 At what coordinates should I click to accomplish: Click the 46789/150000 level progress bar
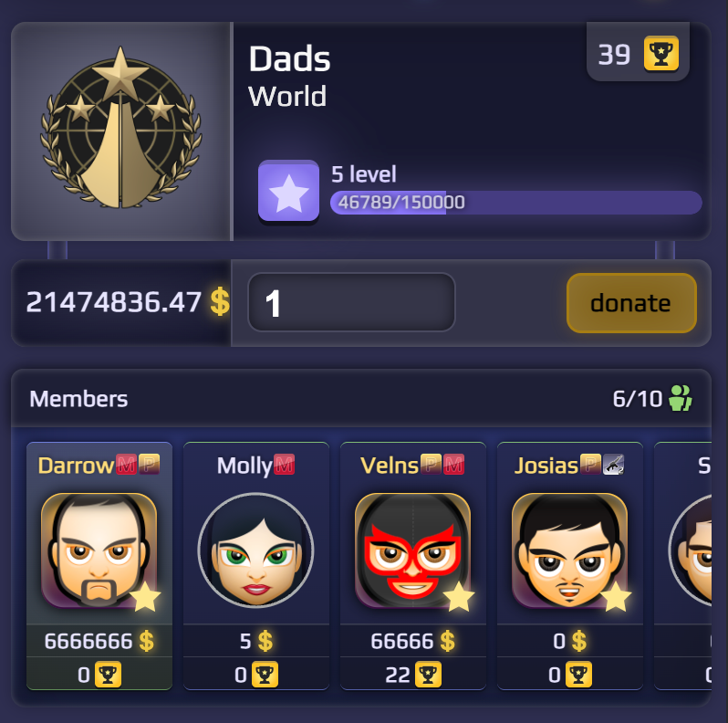coord(515,203)
